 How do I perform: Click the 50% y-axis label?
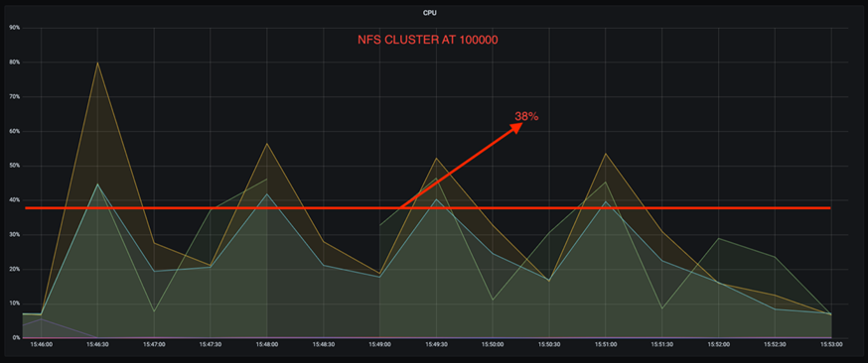tap(14, 166)
